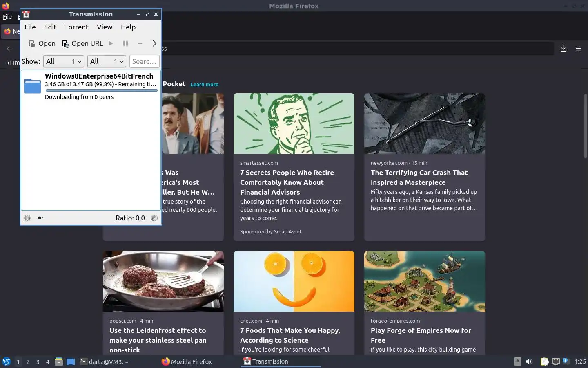Click the show desktop taskbar icon

pyautogui.click(x=71, y=361)
